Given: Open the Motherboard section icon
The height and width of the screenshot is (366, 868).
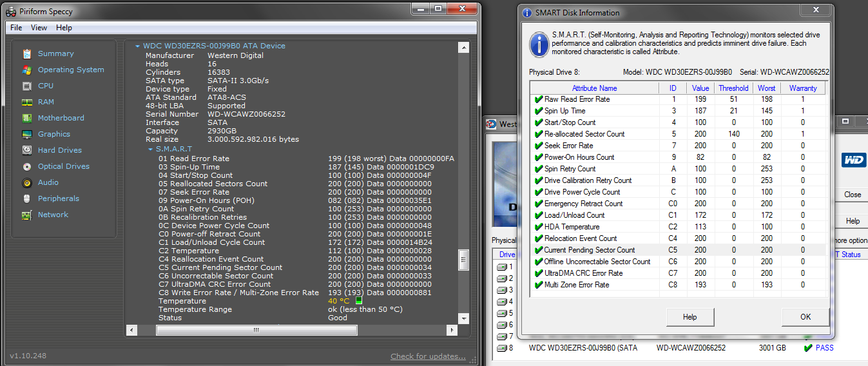Looking at the screenshot, I should 26,118.
